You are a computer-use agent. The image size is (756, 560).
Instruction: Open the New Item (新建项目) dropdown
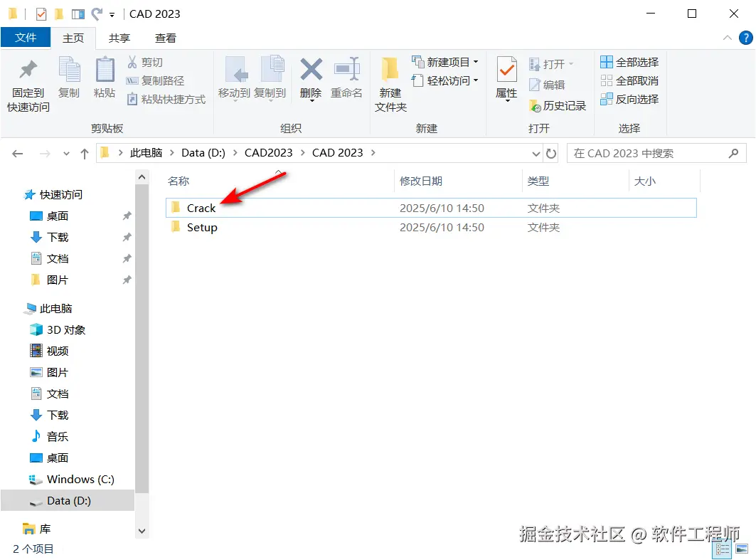tap(476, 62)
